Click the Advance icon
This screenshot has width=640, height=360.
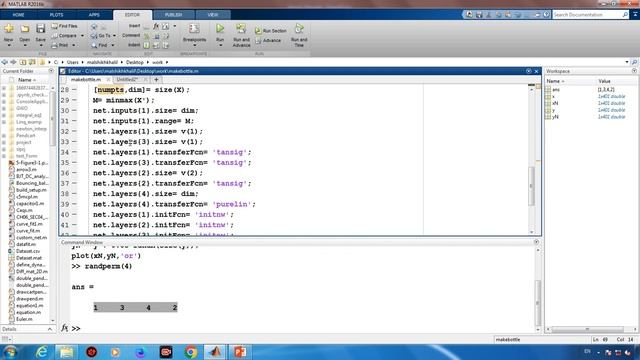click(x=258, y=40)
